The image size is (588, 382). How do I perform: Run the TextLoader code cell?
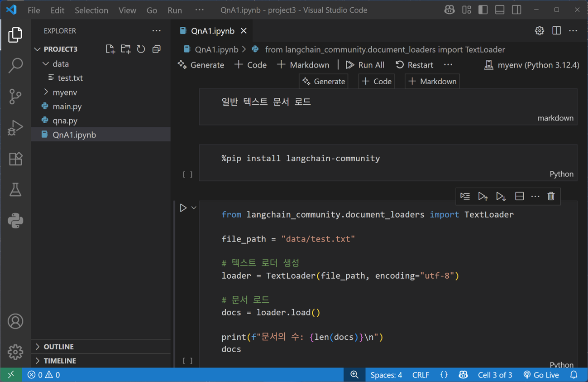[183, 208]
